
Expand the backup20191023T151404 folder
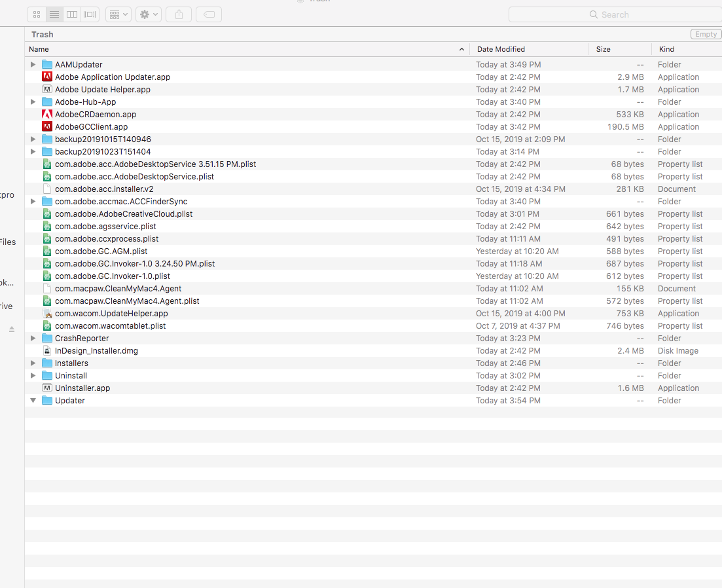pos(33,151)
